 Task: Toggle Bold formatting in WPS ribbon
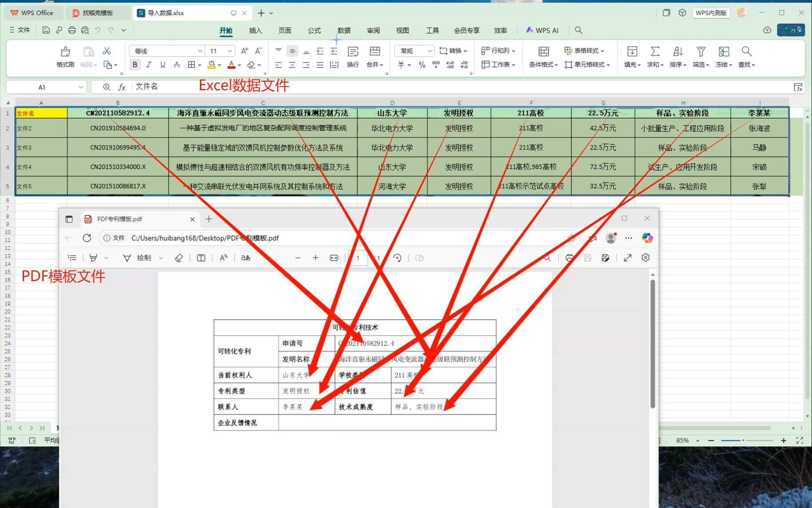click(x=135, y=65)
